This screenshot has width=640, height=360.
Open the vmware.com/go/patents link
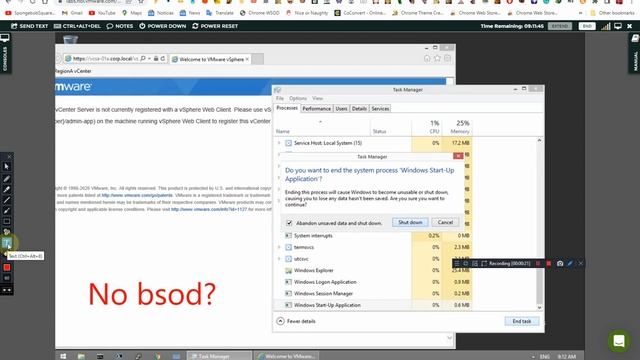click(x=137, y=195)
